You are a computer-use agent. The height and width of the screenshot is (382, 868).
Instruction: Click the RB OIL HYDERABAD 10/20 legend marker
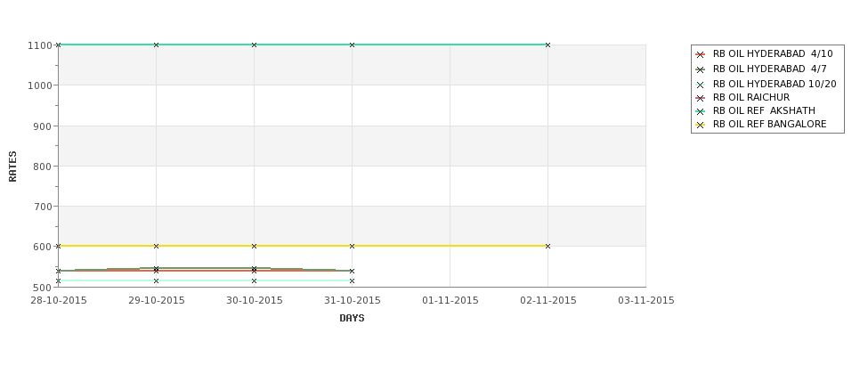coord(701,85)
